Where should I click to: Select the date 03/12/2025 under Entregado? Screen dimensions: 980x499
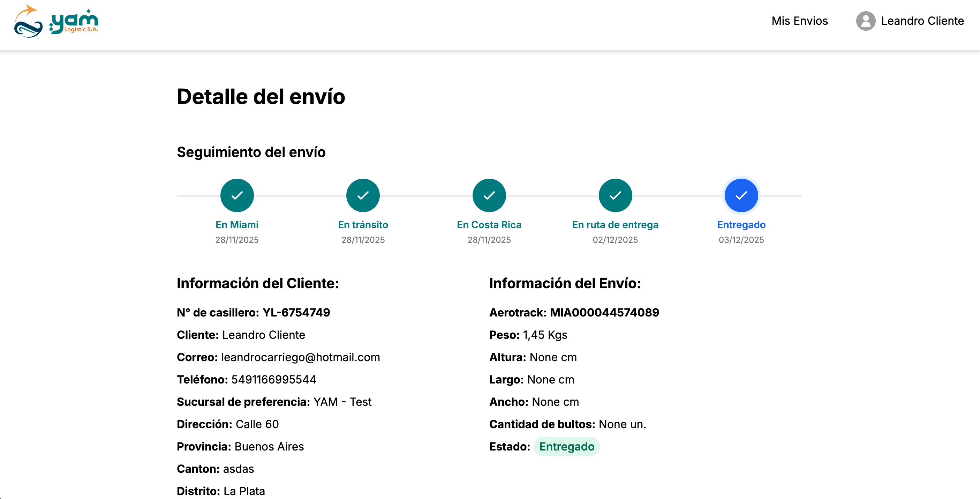[x=741, y=239]
